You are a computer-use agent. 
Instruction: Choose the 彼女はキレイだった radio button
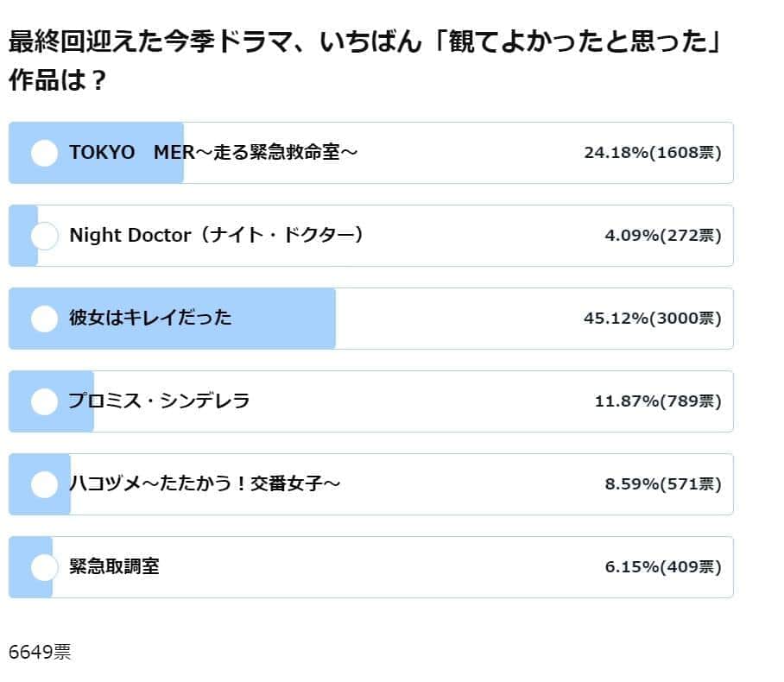point(44,319)
